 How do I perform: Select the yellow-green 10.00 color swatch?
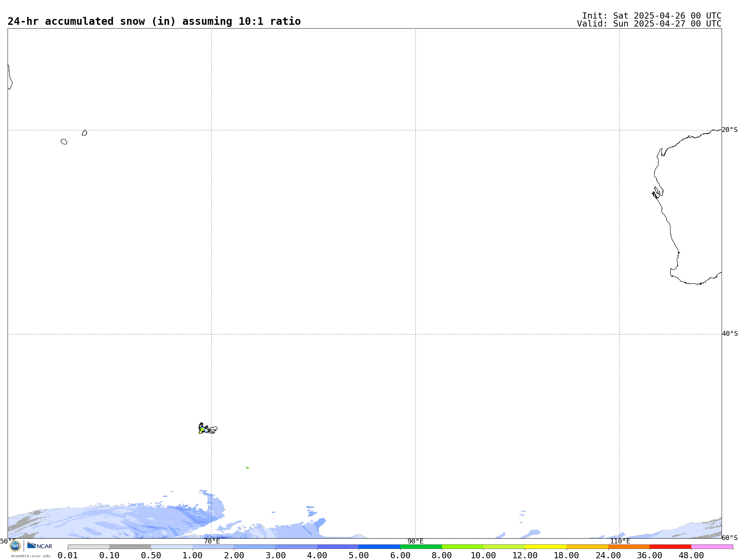coord(504,547)
